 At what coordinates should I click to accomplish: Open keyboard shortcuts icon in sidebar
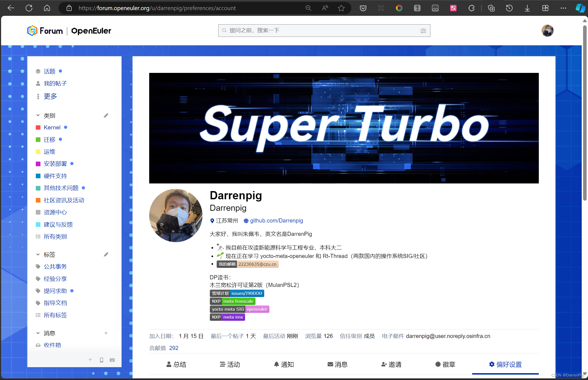point(112,360)
